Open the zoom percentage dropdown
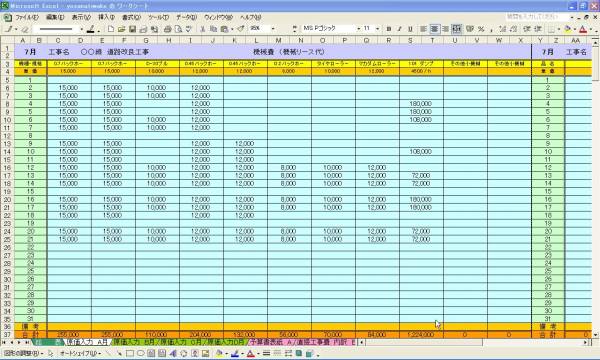This screenshot has height=360, width=600. tap(273, 29)
